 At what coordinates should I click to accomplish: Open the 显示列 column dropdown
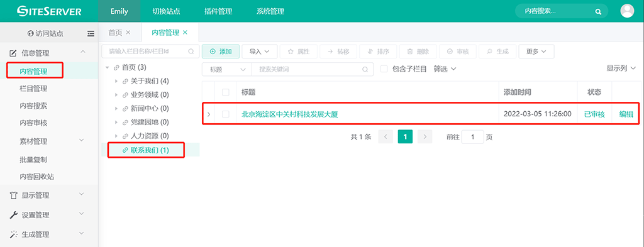coord(621,69)
